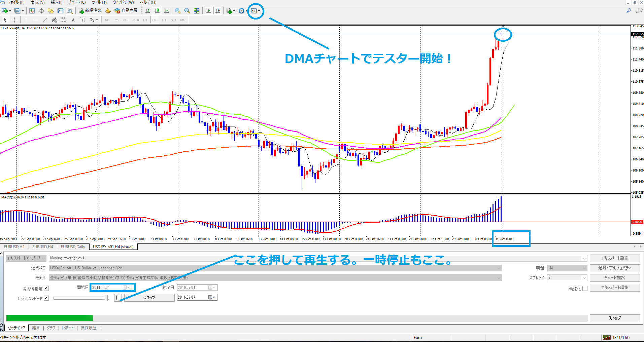
Task: Toggle the 期間を指定 checkbox
Action: coord(46,288)
